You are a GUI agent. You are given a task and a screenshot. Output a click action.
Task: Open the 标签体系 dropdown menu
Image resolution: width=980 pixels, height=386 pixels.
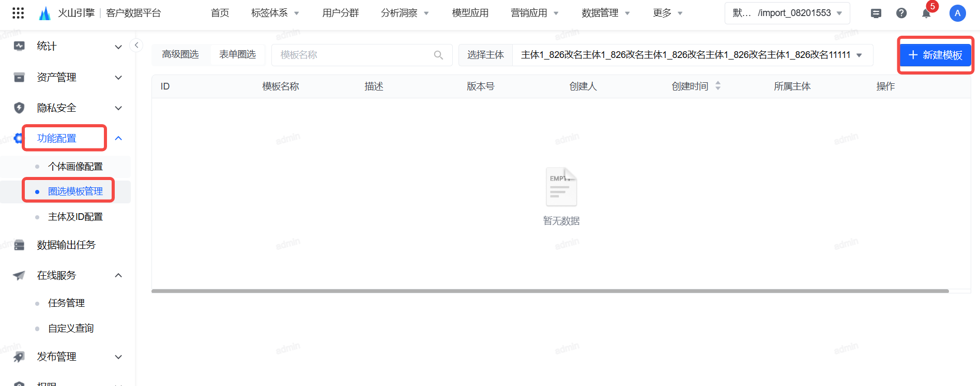coord(275,13)
